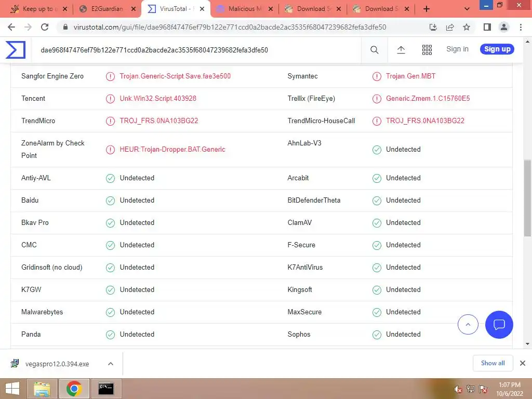Click Unk.Win32.Script.403928 detection text
This screenshot has width=532, height=399.
pos(158,99)
